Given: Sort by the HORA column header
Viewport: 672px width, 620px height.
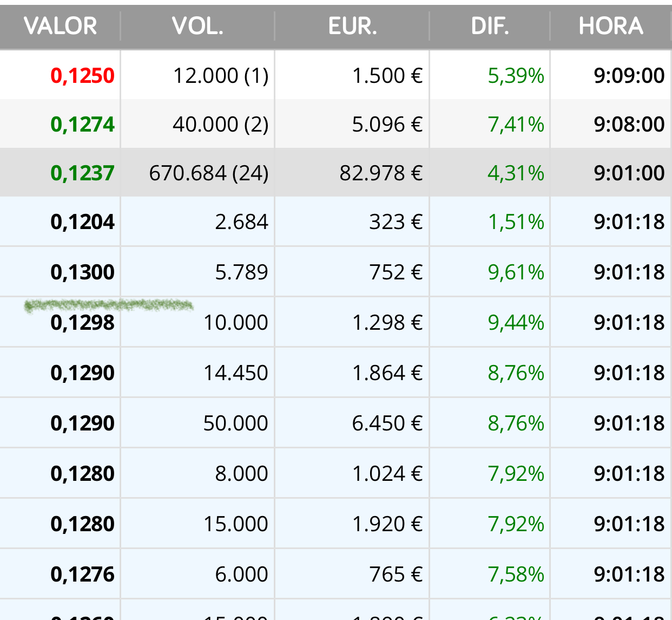Looking at the screenshot, I should tap(611, 26).
